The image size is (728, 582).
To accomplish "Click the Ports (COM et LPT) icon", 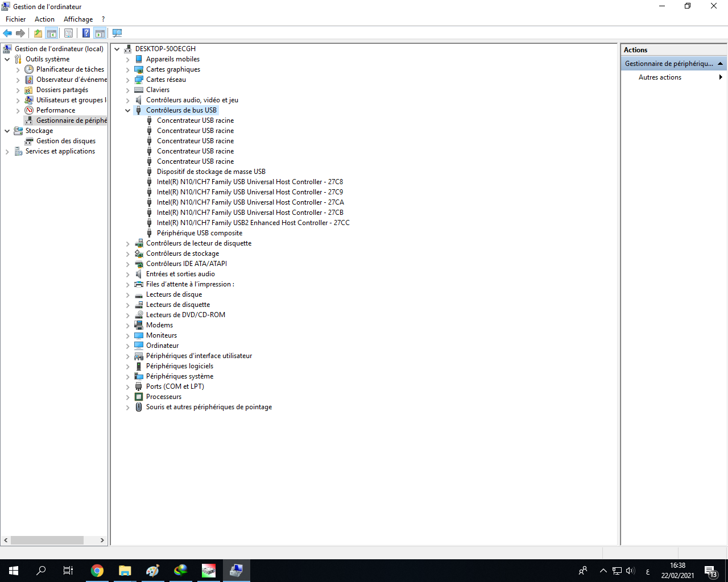I will coord(139,386).
